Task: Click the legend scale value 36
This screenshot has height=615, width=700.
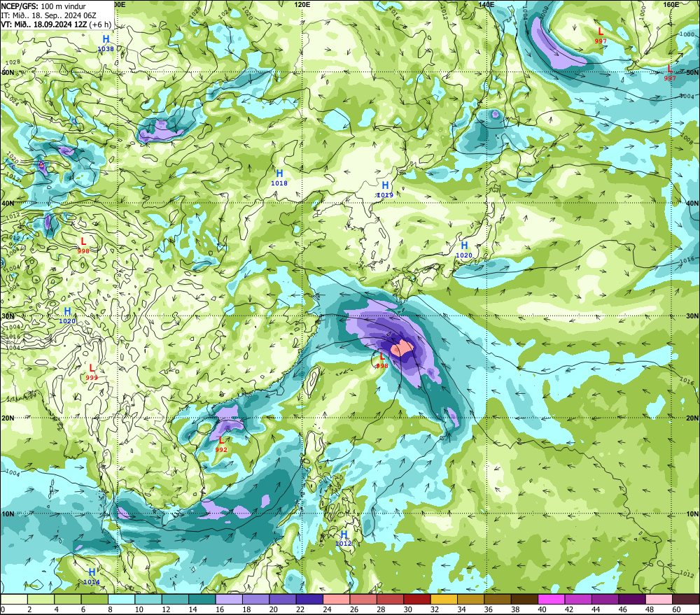Action: 488,609
